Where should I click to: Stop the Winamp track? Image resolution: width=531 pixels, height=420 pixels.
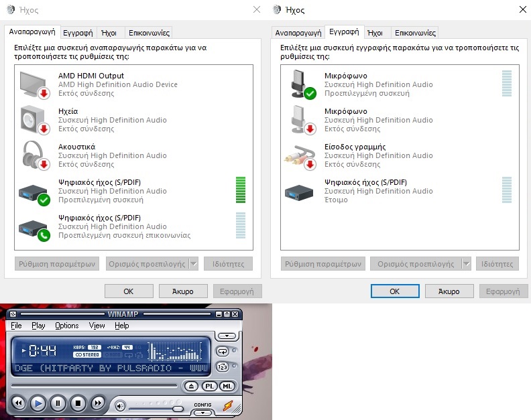point(78,403)
